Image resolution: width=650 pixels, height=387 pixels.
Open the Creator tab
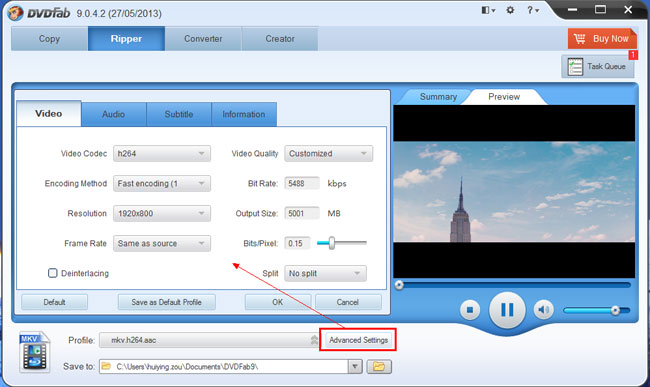(280, 39)
